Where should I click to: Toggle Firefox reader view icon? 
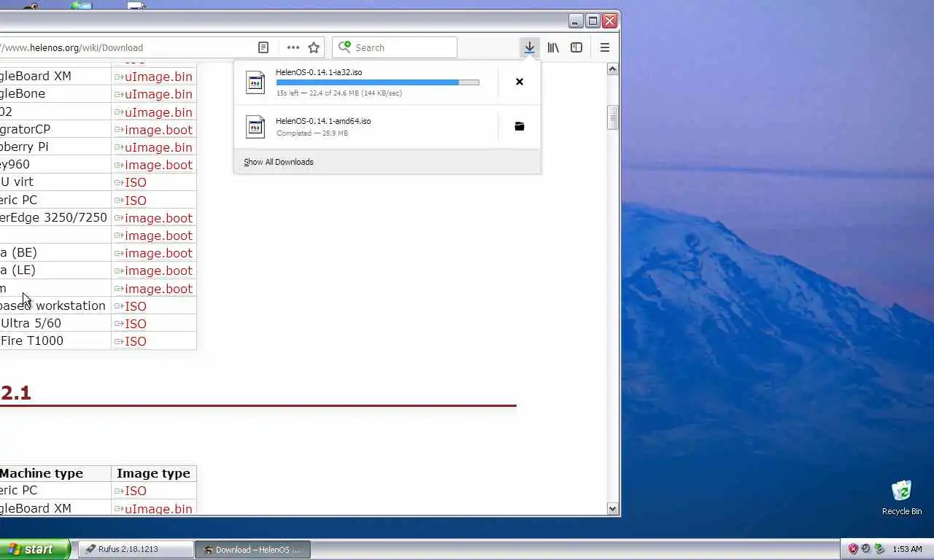click(x=263, y=47)
